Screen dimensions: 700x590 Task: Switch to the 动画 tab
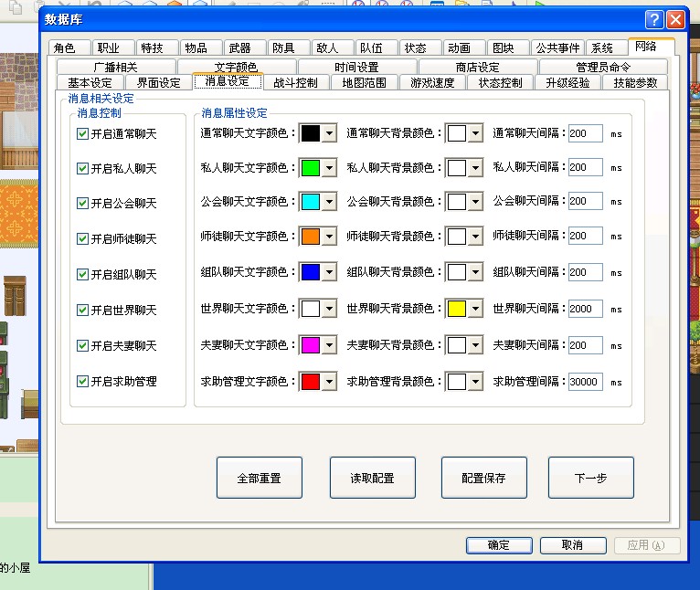point(463,47)
